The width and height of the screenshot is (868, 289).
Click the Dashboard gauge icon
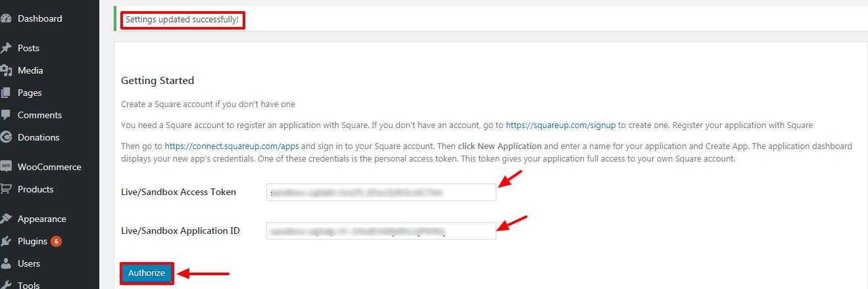coord(6,19)
